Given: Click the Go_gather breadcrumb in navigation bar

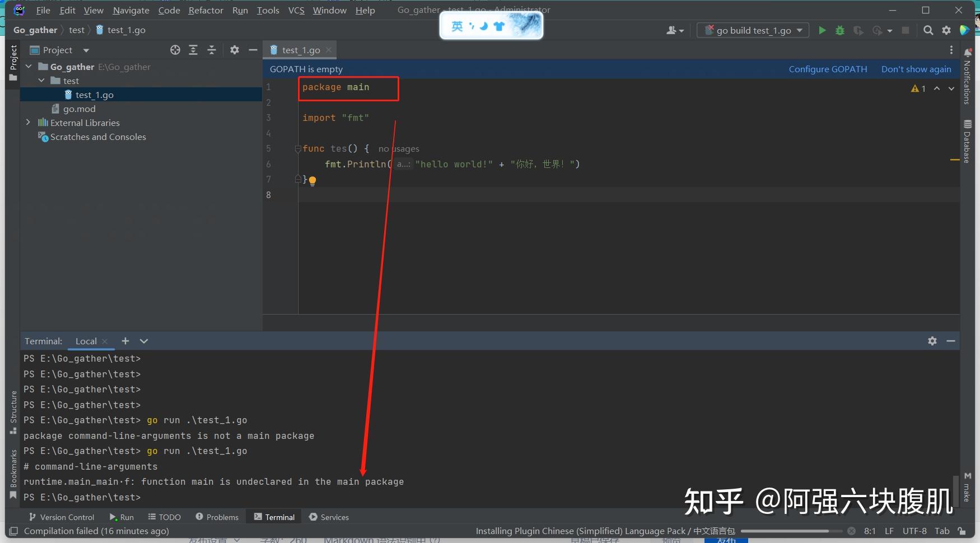Looking at the screenshot, I should (x=35, y=30).
